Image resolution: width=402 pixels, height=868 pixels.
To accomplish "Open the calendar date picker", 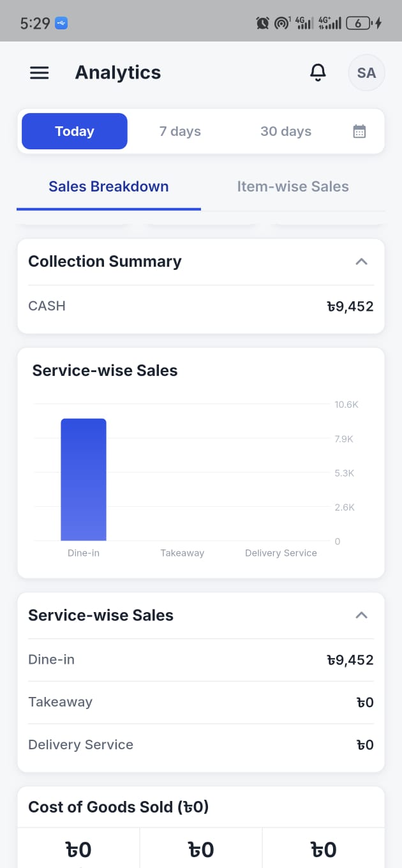I will 359,131.
